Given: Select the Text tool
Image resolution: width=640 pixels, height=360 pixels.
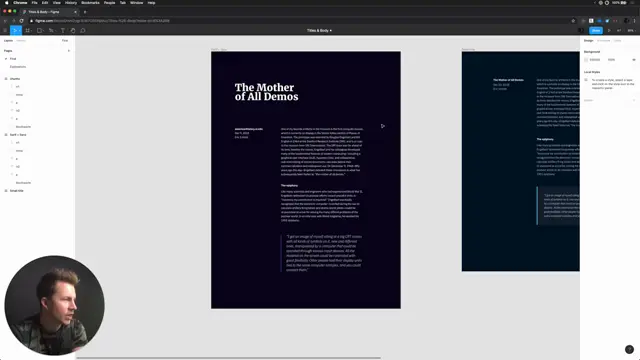Looking at the screenshot, I should (x=62, y=30).
